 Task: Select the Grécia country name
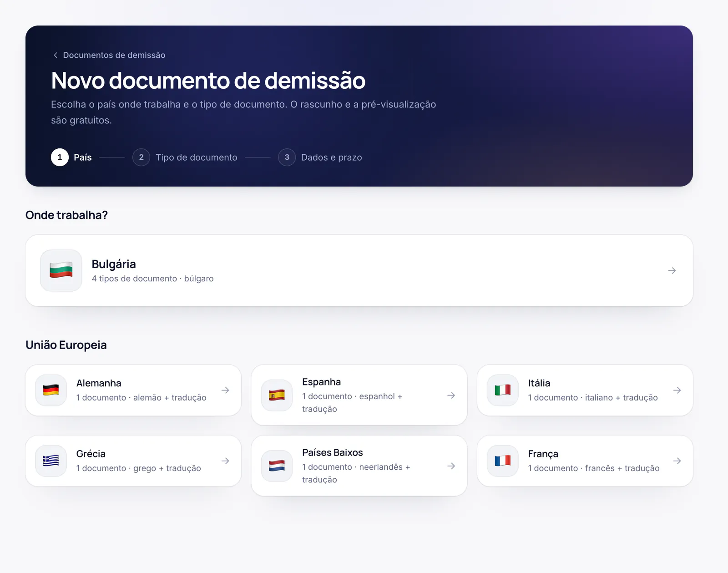click(91, 454)
